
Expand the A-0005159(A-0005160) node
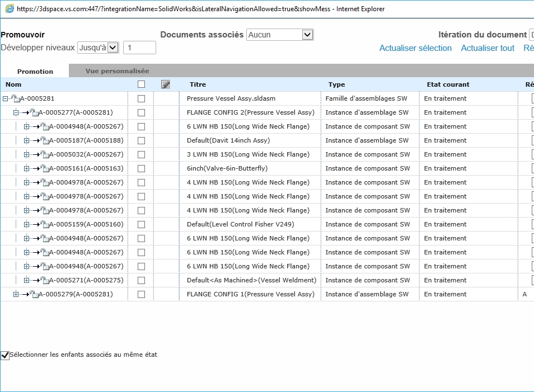tap(26, 224)
